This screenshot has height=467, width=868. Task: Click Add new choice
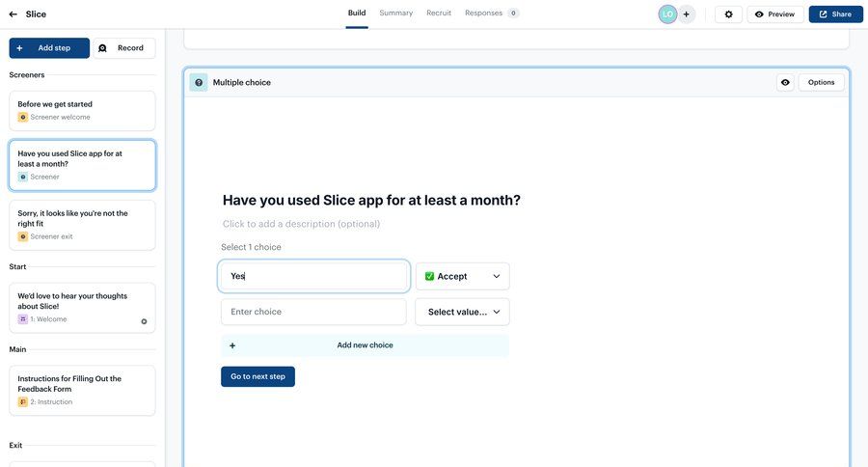365,345
